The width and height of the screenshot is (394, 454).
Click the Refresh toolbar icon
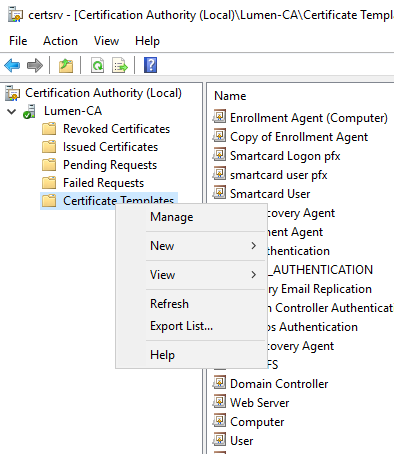(x=97, y=65)
